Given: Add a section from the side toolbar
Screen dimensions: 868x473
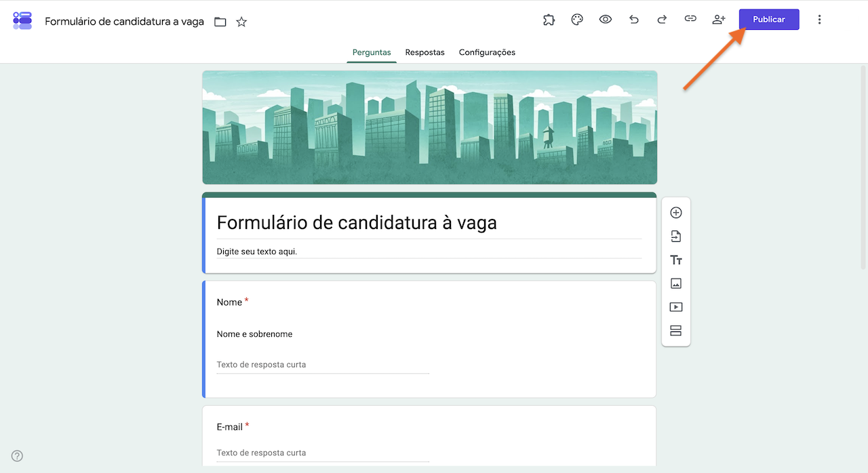Looking at the screenshot, I should tap(675, 331).
